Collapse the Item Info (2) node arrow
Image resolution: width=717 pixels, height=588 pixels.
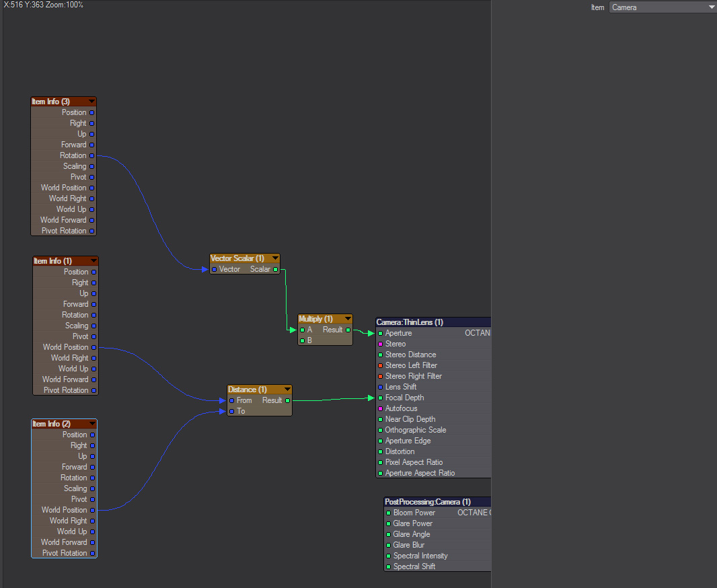(x=92, y=423)
